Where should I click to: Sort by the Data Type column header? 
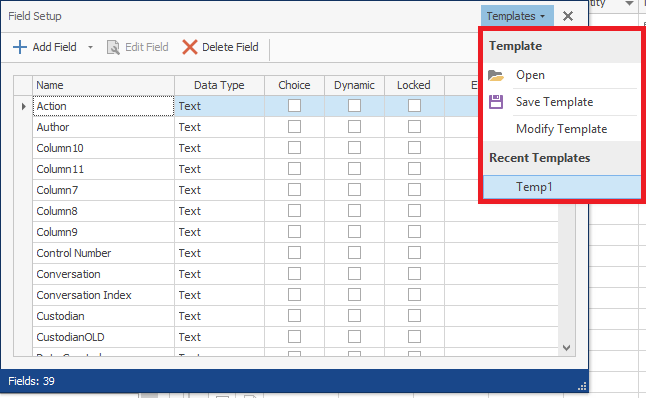pos(219,85)
